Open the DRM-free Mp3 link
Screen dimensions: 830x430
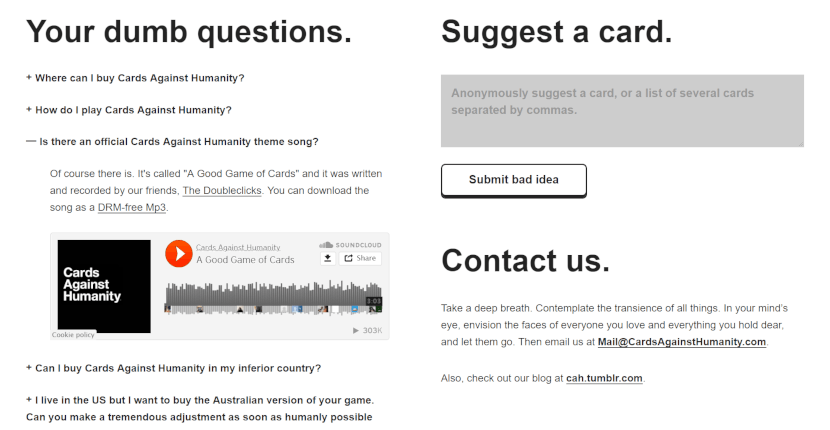tap(132, 208)
